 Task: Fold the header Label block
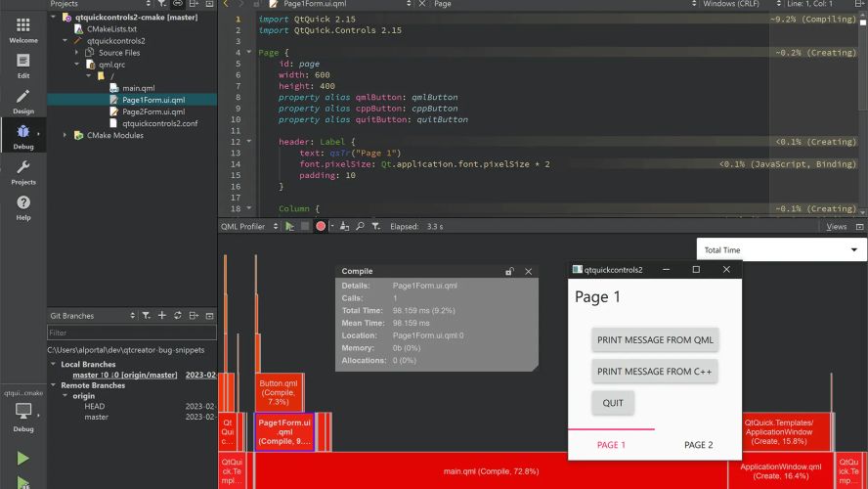click(x=249, y=141)
